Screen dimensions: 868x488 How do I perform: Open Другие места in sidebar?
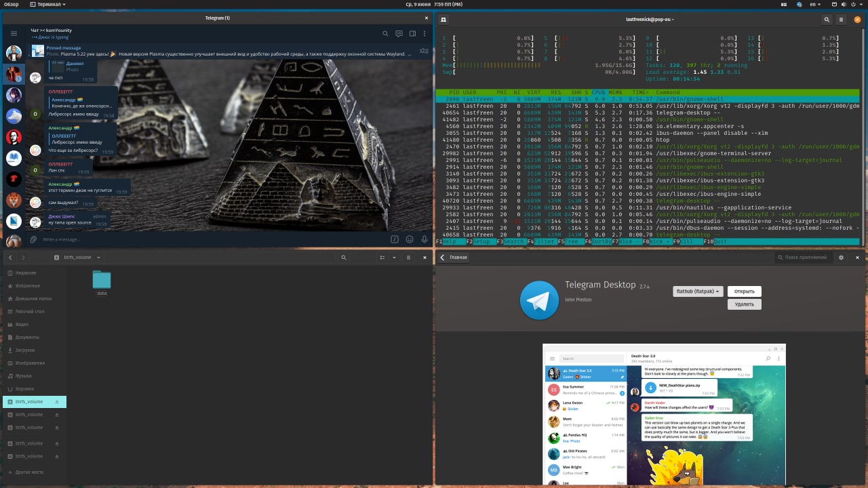34,472
